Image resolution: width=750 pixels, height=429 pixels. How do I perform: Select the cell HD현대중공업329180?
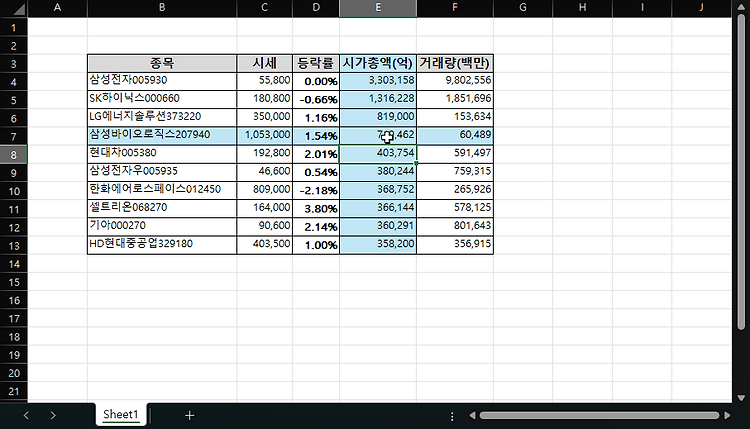(x=162, y=245)
